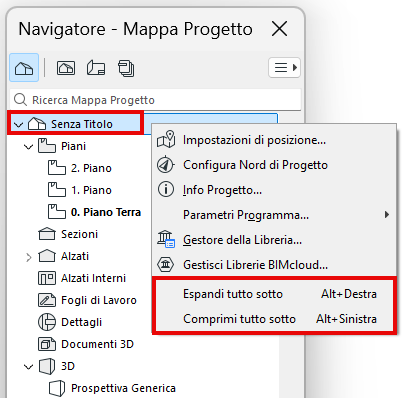Image resolution: width=412 pixels, height=398 pixels.
Task: Choose Impostazioni di posizione menu entry
Action: pos(274,140)
